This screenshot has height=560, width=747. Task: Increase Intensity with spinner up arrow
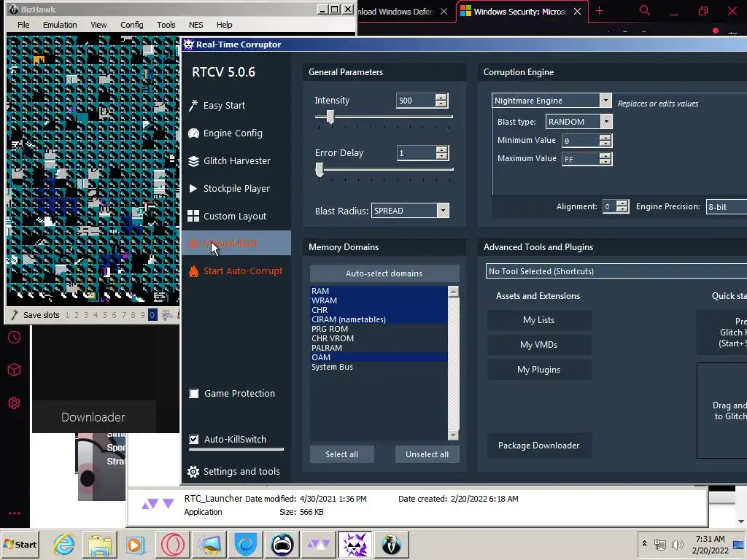441,97
